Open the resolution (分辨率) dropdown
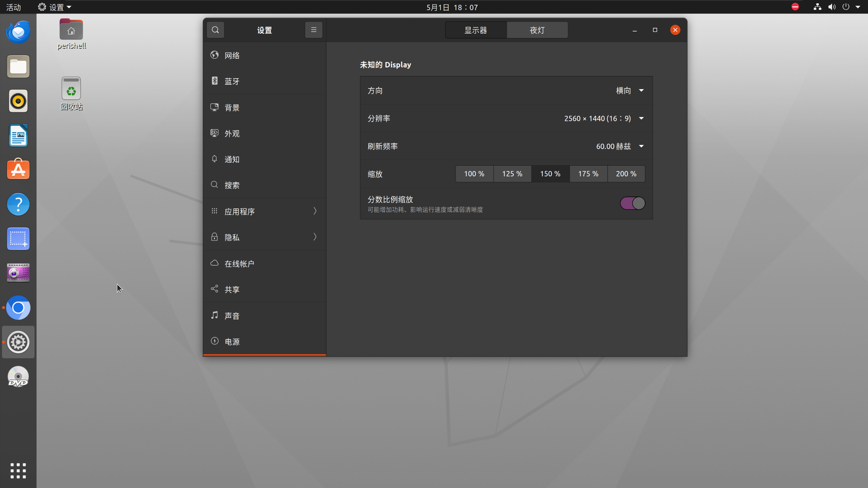Viewport: 868px width, 488px height. pyautogui.click(x=604, y=118)
